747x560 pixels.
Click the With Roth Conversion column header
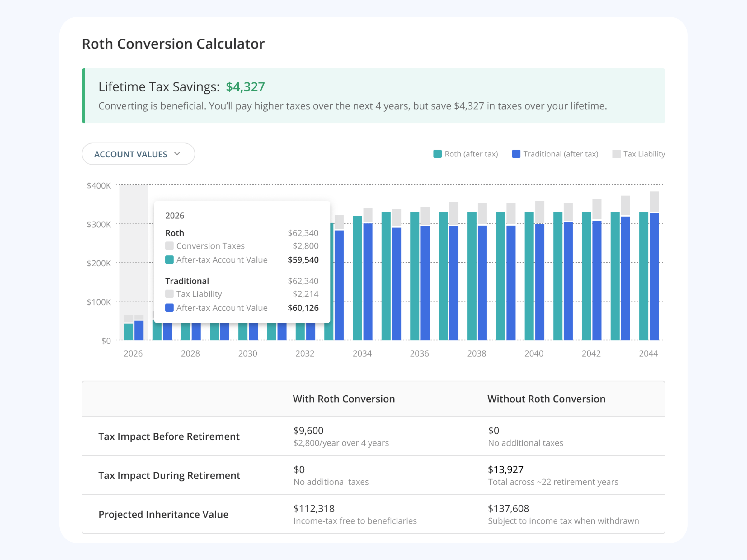344,399
